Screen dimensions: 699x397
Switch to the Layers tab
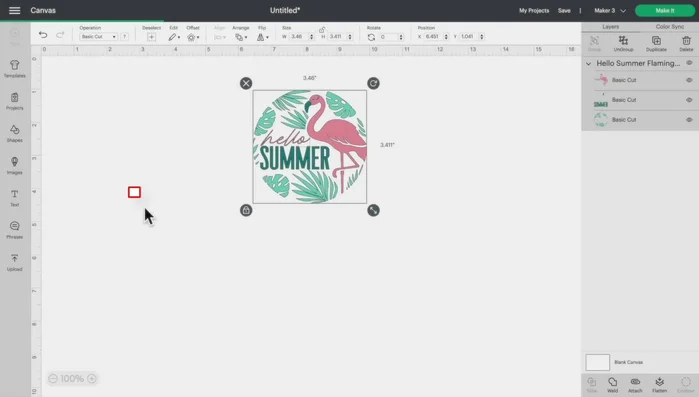[610, 27]
